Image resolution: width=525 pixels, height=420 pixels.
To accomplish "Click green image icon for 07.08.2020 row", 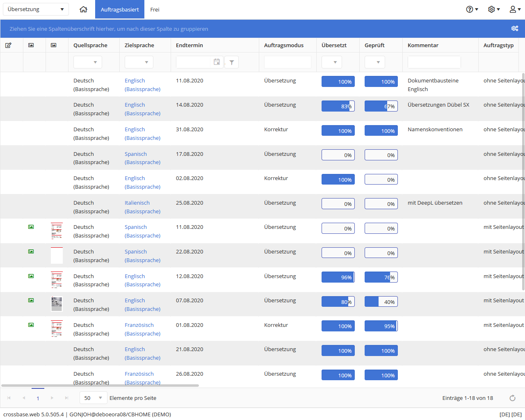I will [31, 300].
